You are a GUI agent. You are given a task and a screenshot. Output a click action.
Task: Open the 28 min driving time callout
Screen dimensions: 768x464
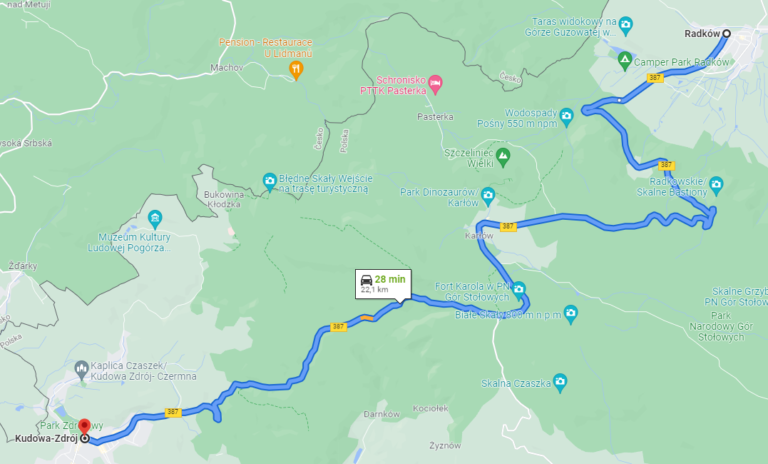tap(384, 284)
